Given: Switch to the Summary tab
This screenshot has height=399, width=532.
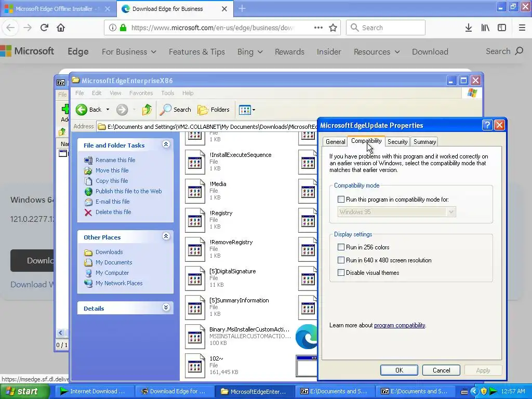Looking at the screenshot, I should pyautogui.click(x=424, y=142).
